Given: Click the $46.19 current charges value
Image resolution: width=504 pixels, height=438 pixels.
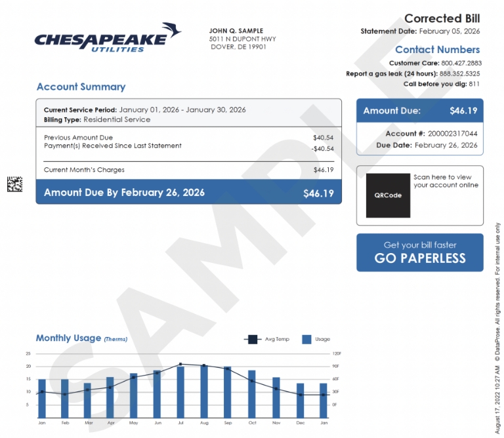Looking at the screenshot, I should point(324,170).
